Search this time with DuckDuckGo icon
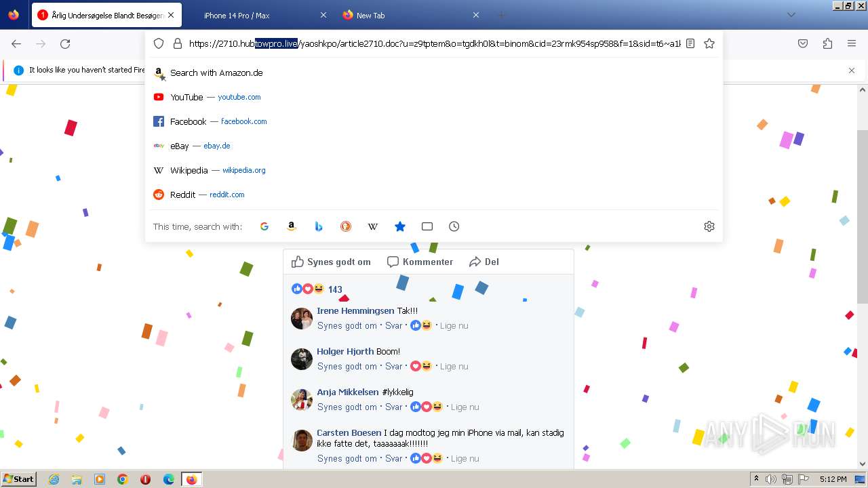 346,226
